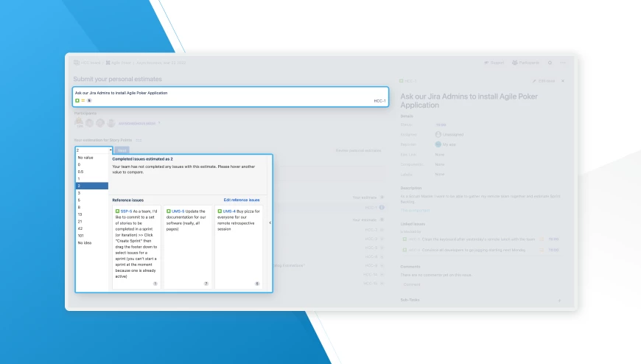Select estimate 5 from the list
The height and width of the screenshot is (364, 641).
[x=92, y=200]
